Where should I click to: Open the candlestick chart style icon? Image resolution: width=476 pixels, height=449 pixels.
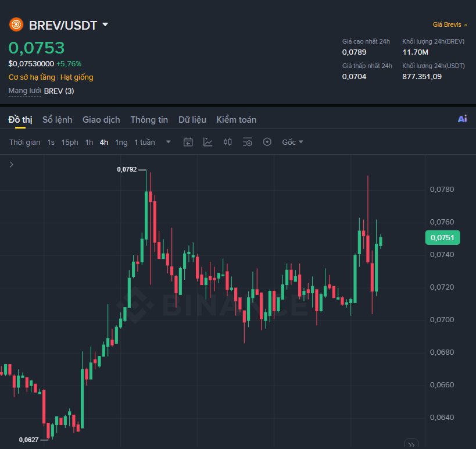click(228, 142)
